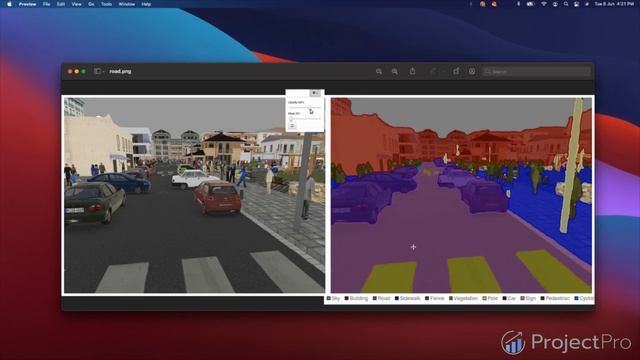Screen dimensions: 640x360
Task: Click the Vegetation legend color swatch
Action: click(x=451, y=298)
